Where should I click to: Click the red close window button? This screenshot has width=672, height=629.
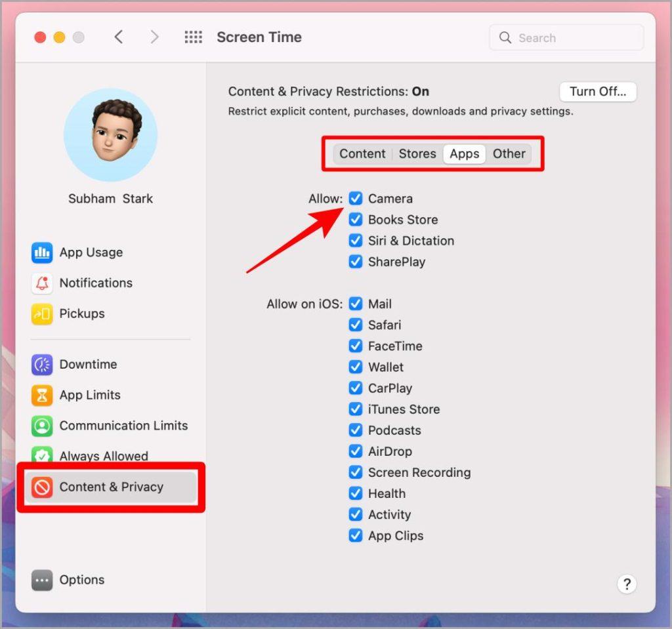pyautogui.click(x=40, y=37)
